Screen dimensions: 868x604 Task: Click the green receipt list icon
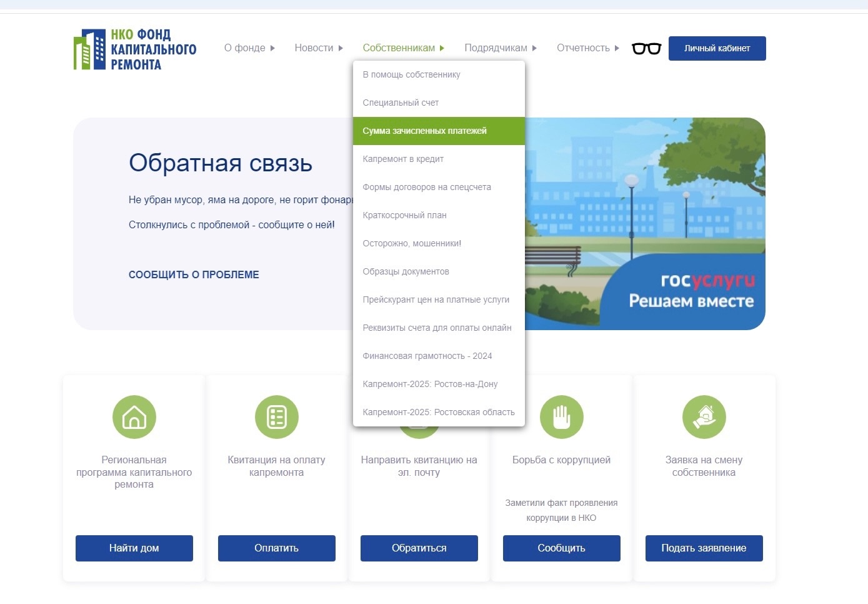pos(277,417)
